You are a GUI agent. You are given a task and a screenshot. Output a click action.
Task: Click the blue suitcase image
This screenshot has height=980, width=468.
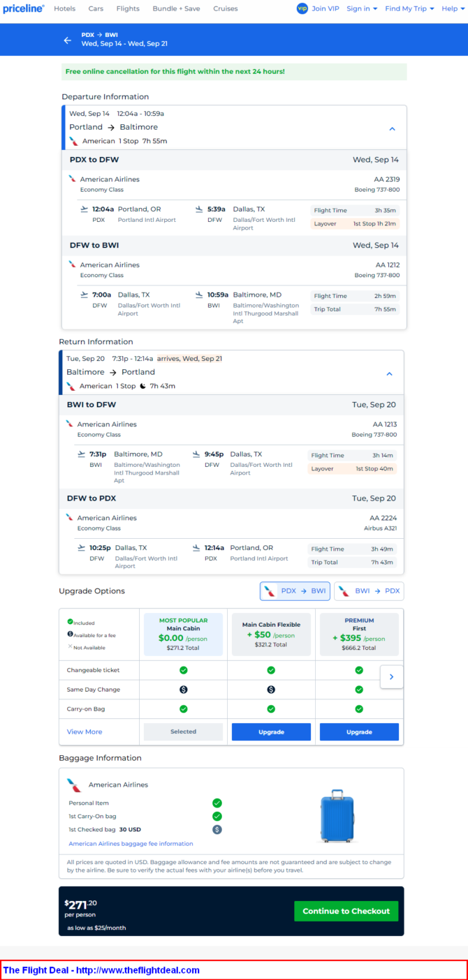(337, 816)
